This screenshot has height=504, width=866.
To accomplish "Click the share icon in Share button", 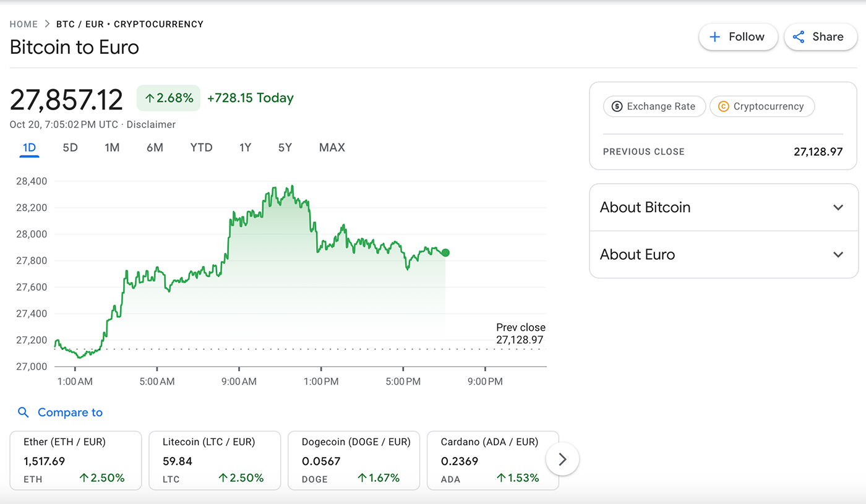I will click(799, 37).
